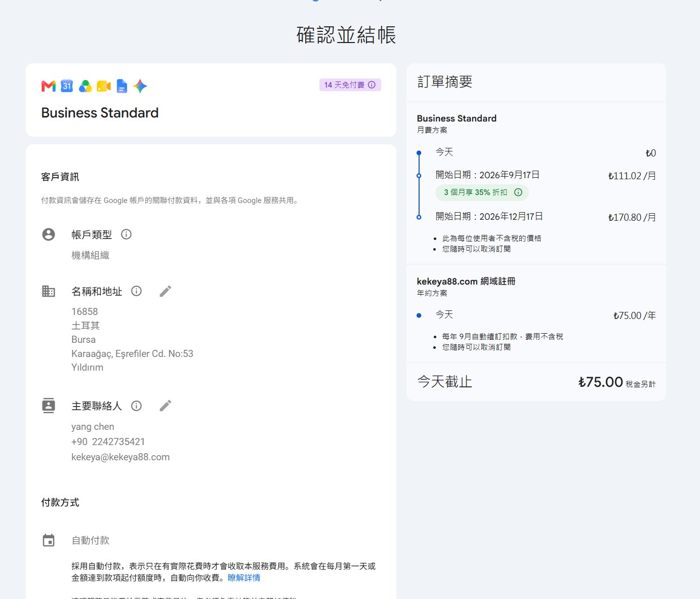Click the country 土耳其

[86, 326]
